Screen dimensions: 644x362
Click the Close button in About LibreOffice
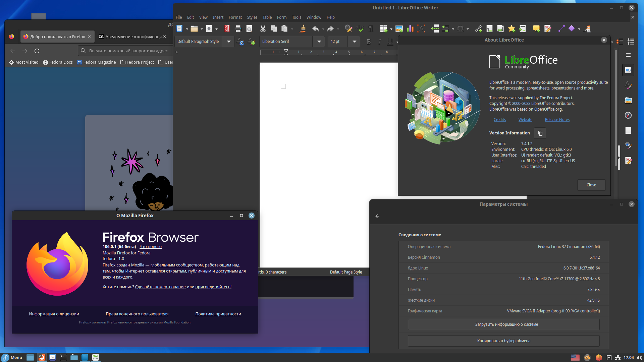point(591,185)
